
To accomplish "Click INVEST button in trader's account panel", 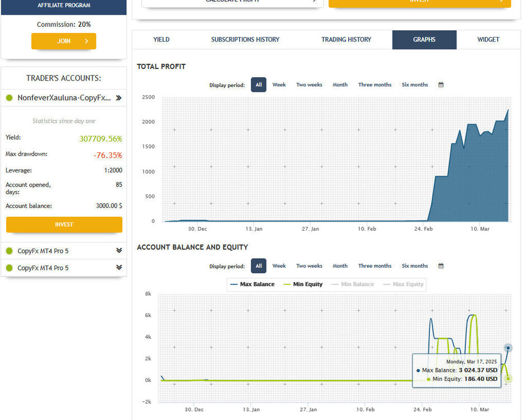I will 64,225.
